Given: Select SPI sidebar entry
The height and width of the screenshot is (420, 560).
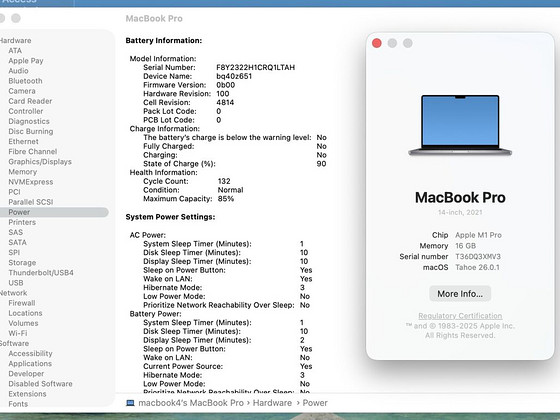Looking at the screenshot, I should point(14,252).
